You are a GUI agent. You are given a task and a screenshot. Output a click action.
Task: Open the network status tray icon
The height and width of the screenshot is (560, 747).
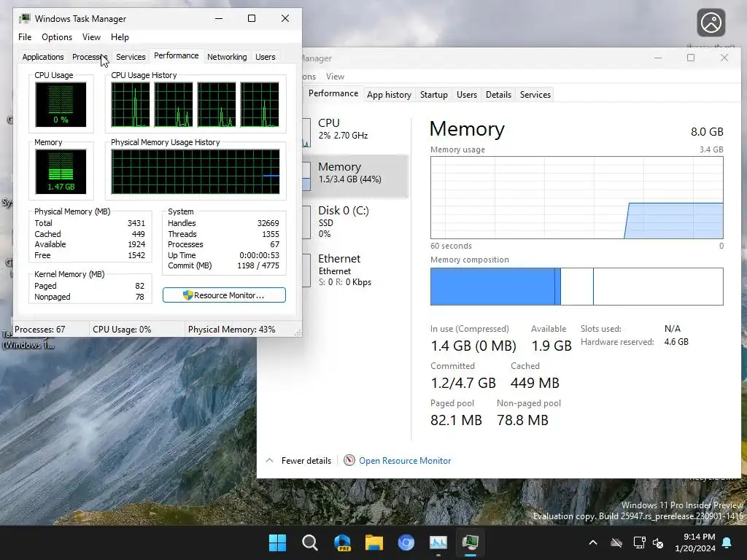tap(639, 542)
